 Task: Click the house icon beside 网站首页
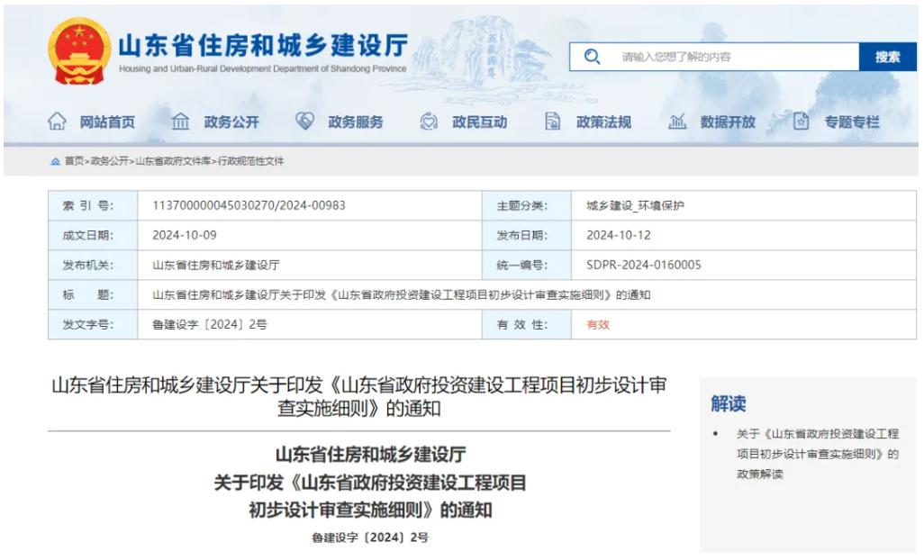point(57,122)
